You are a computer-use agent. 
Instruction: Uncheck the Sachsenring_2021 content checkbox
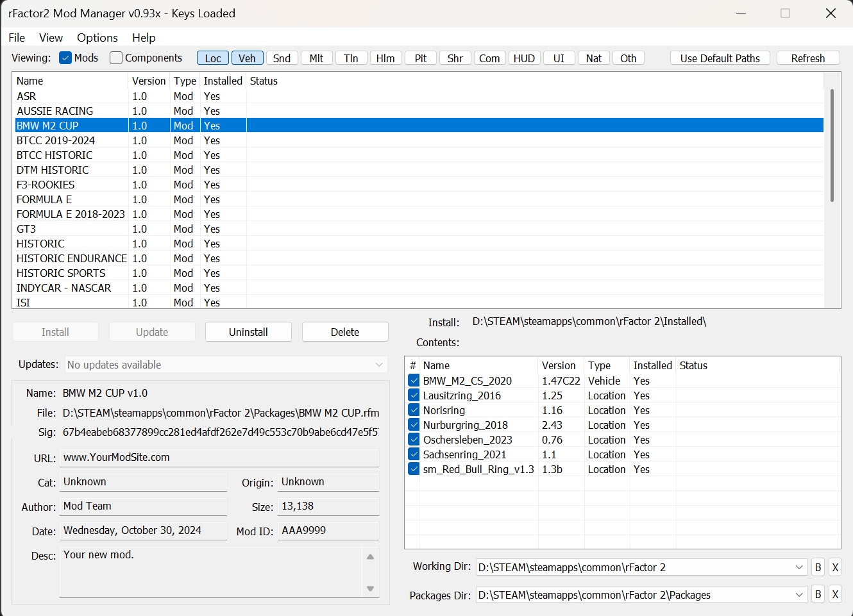(414, 454)
